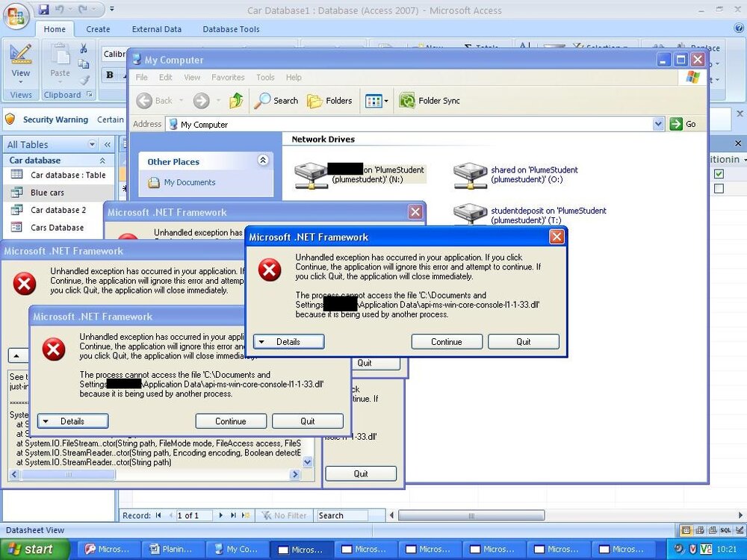
Task: Click the Folder Sync toolbar button
Action: [430, 101]
